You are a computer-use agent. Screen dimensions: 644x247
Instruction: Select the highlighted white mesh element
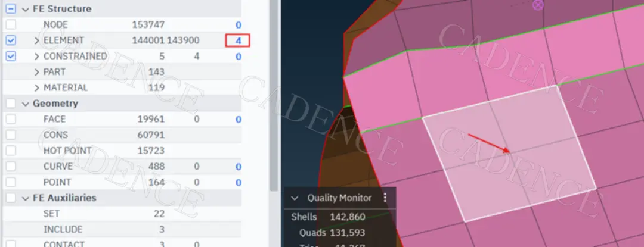(509, 154)
